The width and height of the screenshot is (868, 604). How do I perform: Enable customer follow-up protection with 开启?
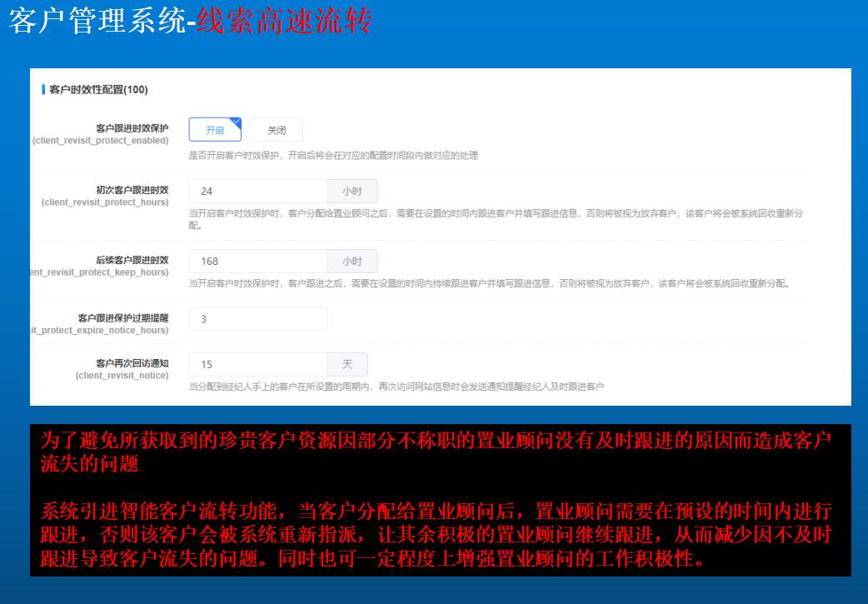click(x=214, y=130)
